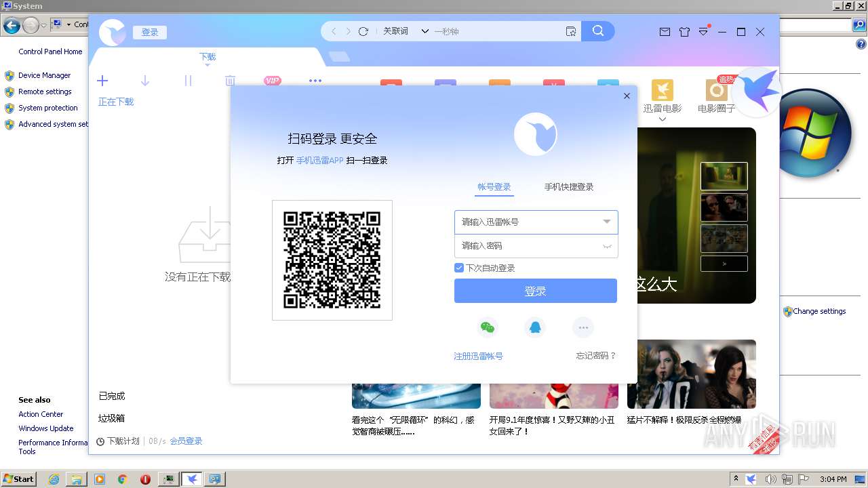
Task: Select 垃圾箱 category
Action: pos(112,418)
